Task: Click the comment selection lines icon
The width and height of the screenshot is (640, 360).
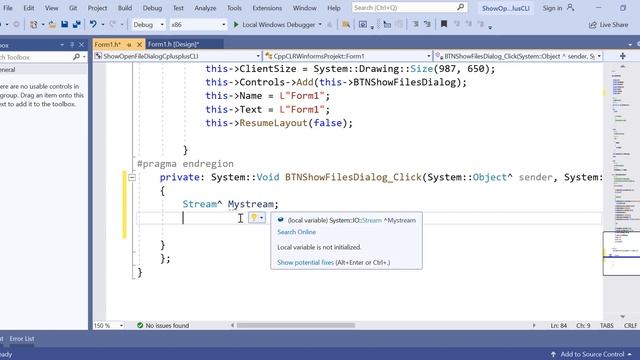Action: pyautogui.click(x=415, y=24)
